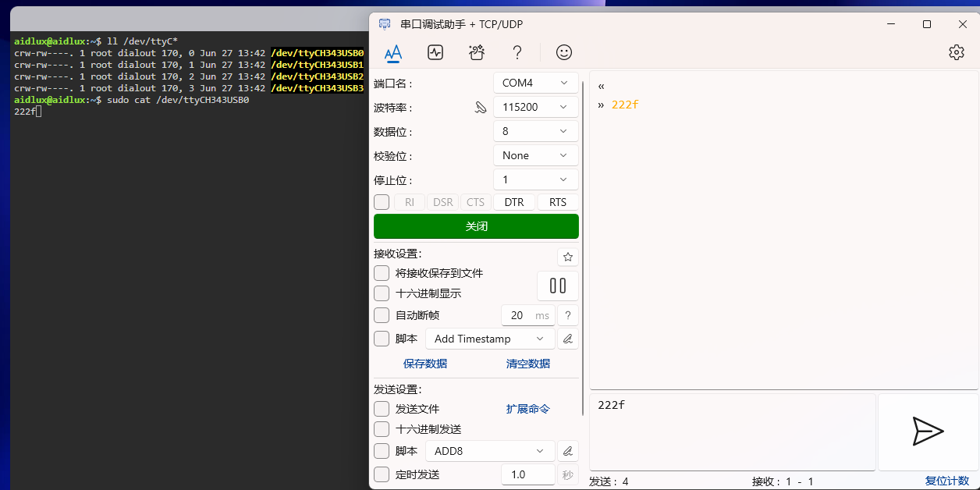Click the donate gift icon
The image size is (980, 490).
[x=477, y=52]
